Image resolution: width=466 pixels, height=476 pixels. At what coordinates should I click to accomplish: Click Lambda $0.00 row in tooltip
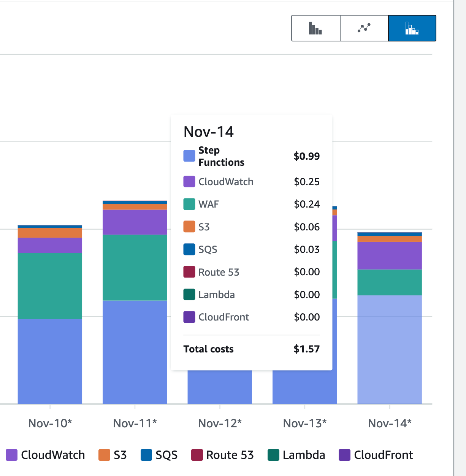click(x=252, y=295)
